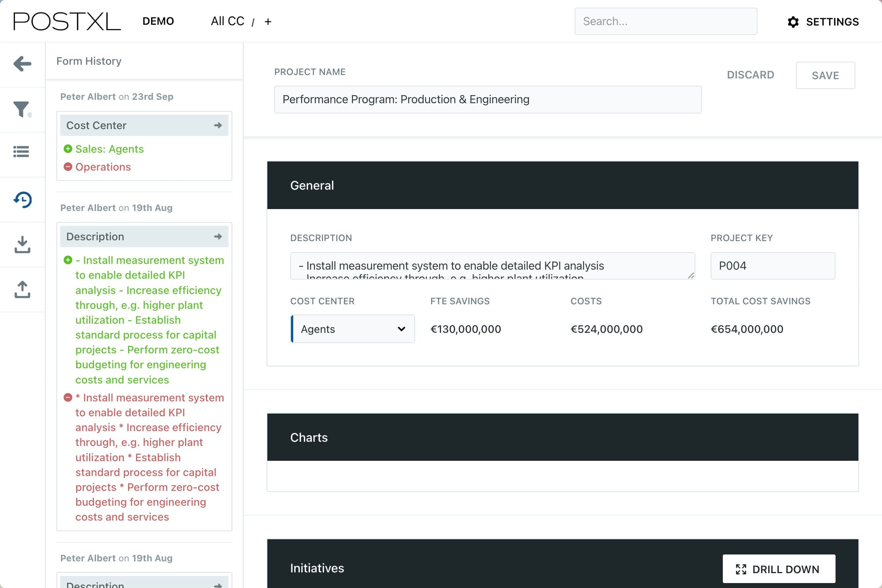Open the Agents cost center dropdown
The height and width of the screenshot is (588, 882).
tap(353, 329)
